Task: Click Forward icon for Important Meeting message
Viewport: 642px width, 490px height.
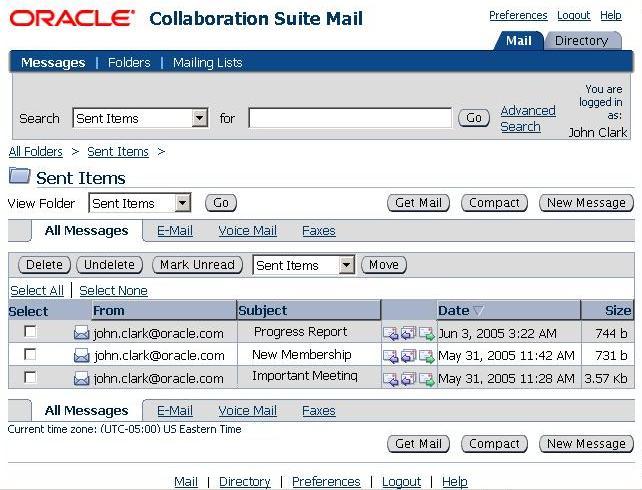Action: point(427,379)
